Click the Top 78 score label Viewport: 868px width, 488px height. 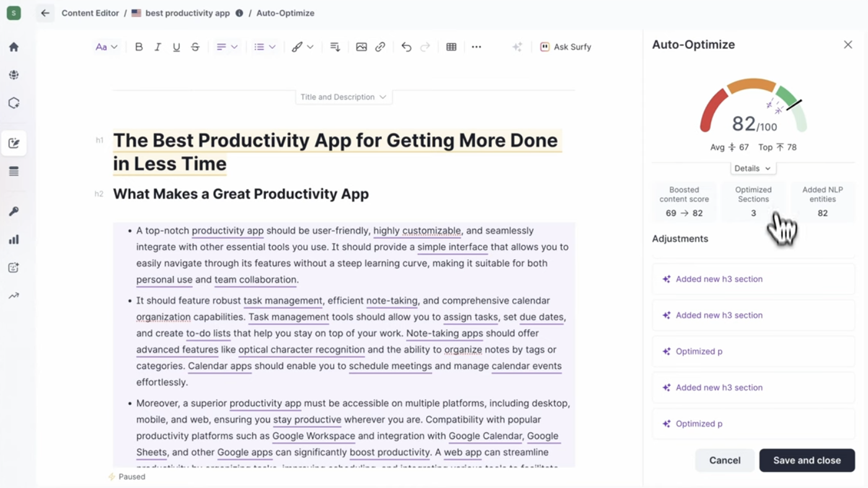(777, 148)
